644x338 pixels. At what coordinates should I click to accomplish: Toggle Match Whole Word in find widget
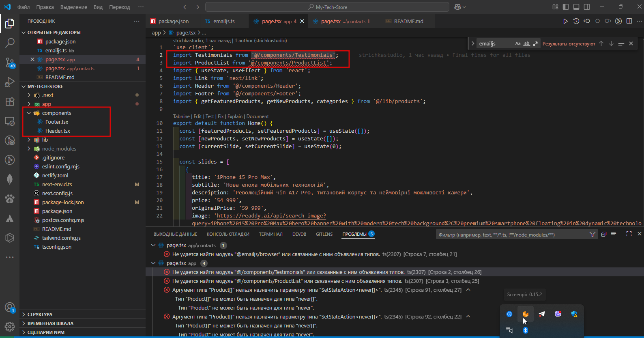[x=527, y=43]
